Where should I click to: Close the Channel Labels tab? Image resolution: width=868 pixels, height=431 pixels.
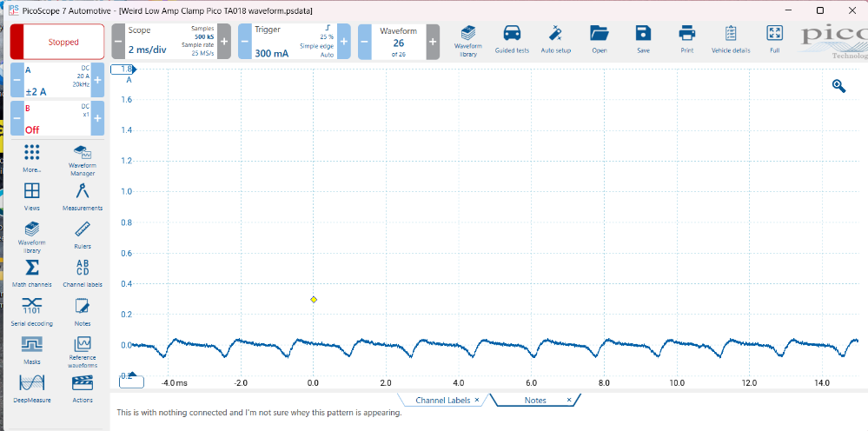(x=477, y=400)
